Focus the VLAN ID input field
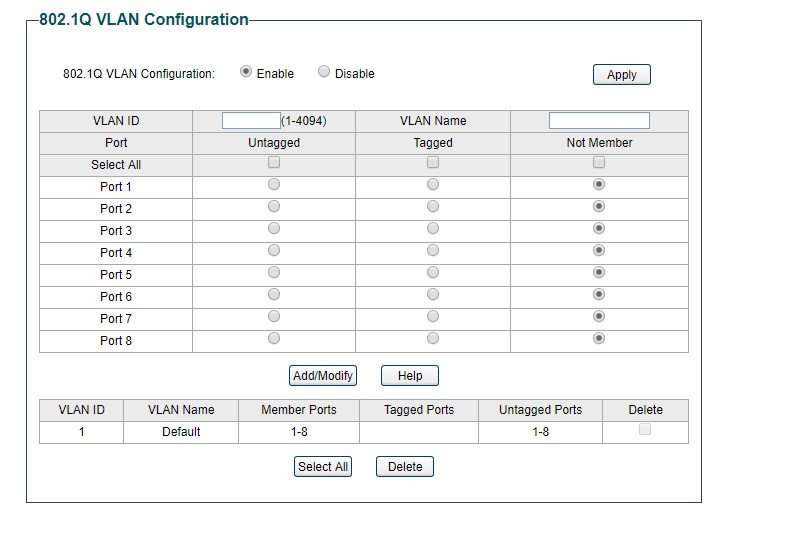The width and height of the screenshot is (803, 549). tap(251, 121)
